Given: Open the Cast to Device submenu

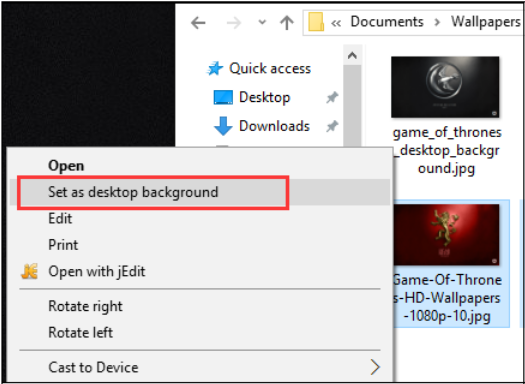Looking at the screenshot, I should (x=200, y=367).
